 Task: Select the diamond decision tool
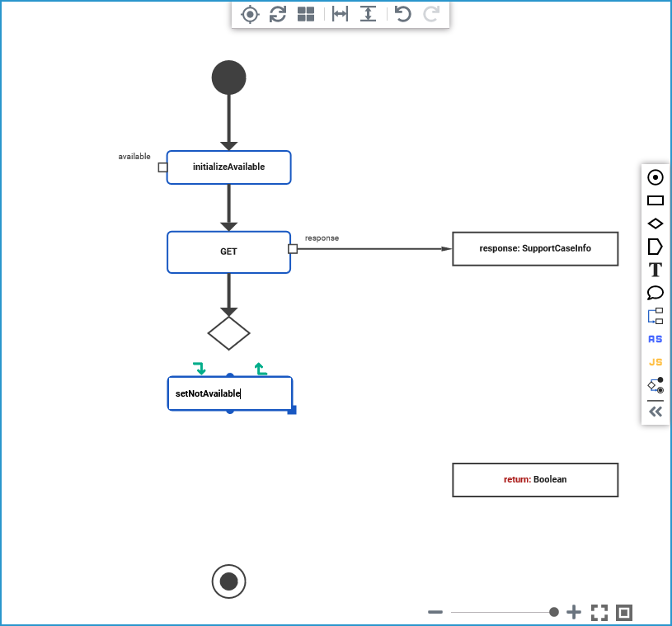(655, 224)
